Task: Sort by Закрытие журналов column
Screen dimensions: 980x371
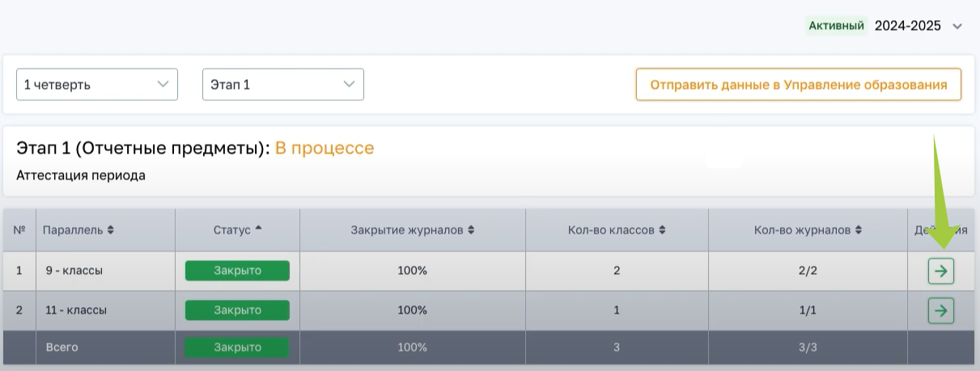Action: coord(412,230)
